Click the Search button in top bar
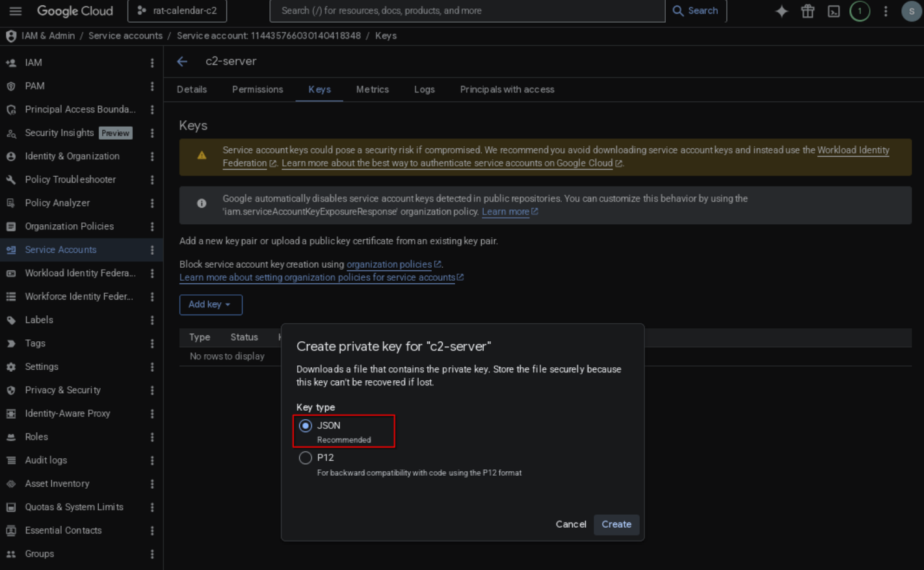Image resolution: width=924 pixels, height=570 pixels. coord(695,11)
